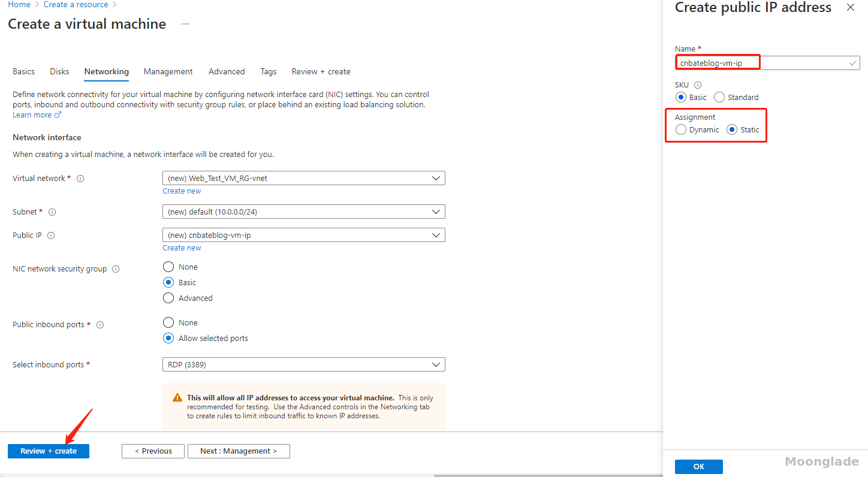Select Basic NIC network security group option

tap(168, 282)
